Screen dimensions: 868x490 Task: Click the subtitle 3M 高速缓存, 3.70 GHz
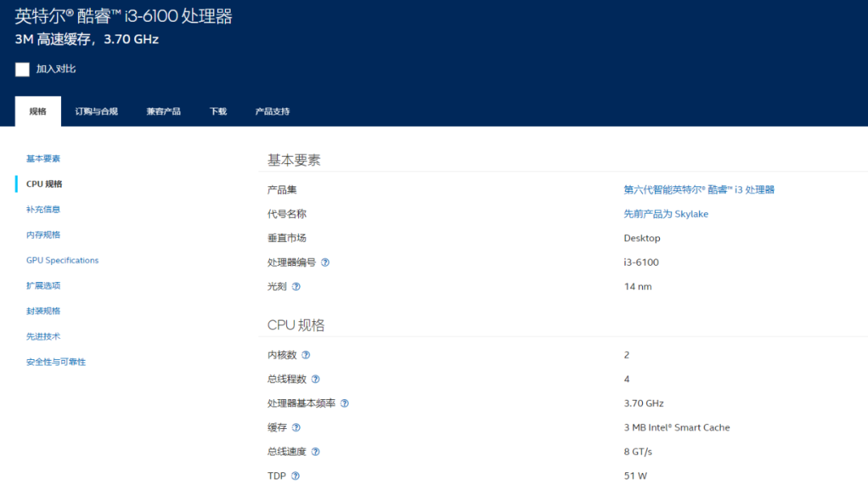pyautogui.click(x=87, y=39)
